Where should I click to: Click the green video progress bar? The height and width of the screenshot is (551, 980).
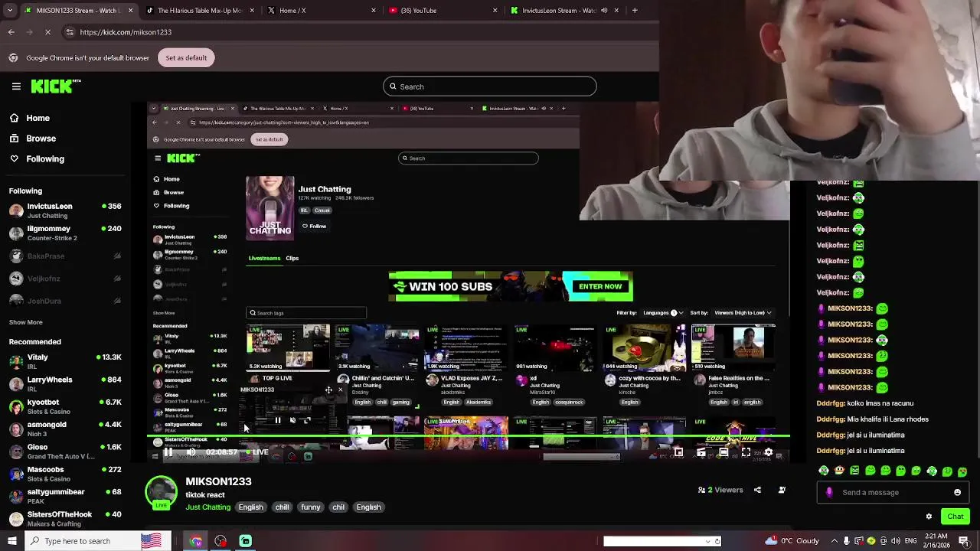[x=468, y=437]
